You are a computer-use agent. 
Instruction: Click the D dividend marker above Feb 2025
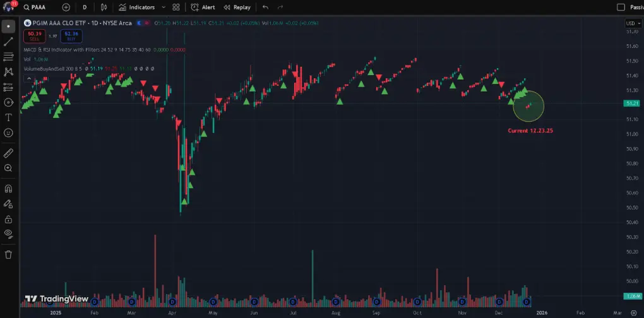(94, 302)
